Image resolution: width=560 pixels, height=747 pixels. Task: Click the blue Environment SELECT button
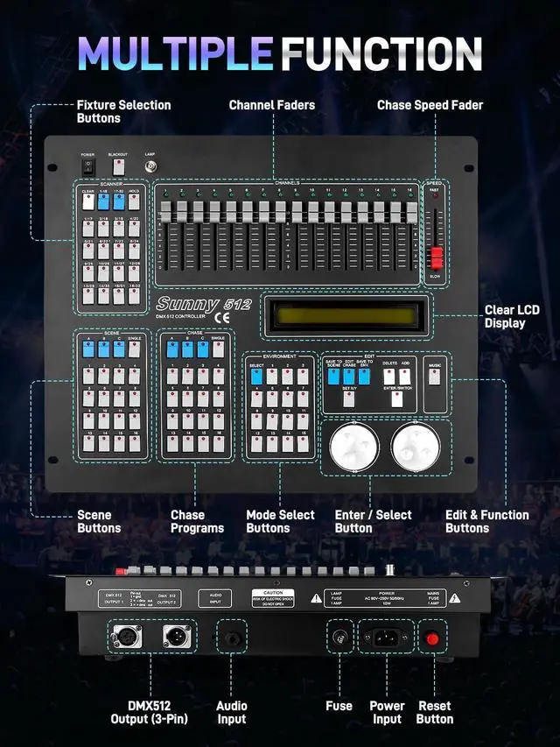click(256, 377)
